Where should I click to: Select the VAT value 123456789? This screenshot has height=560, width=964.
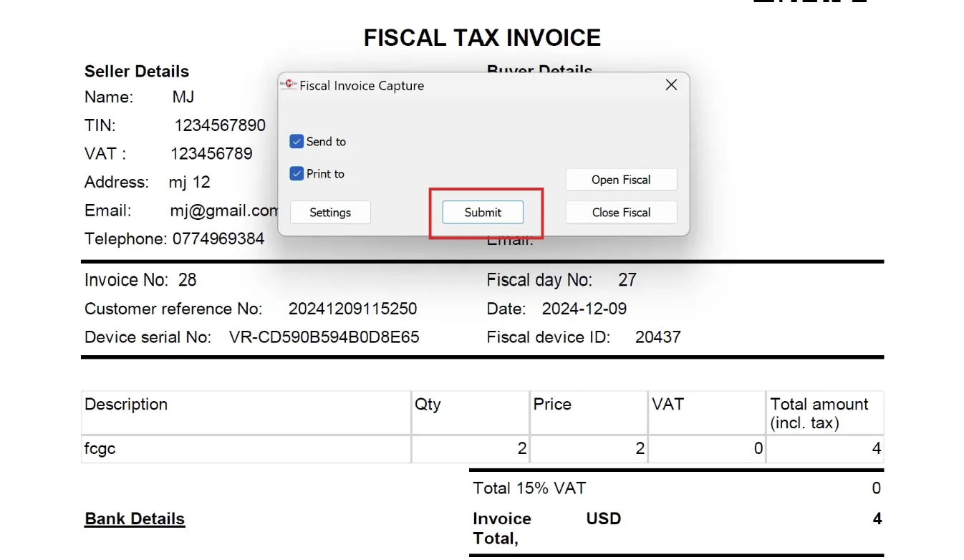tap(211, 154)
